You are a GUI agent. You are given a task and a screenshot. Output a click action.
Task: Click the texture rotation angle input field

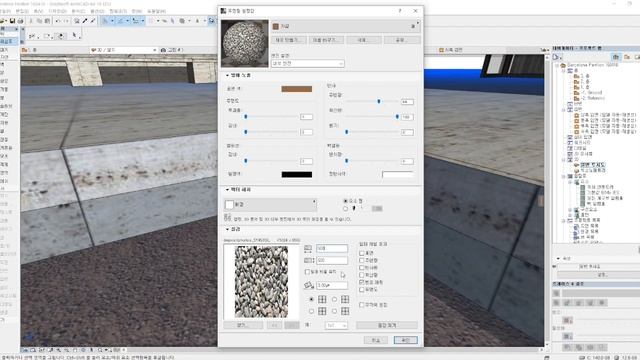[x=332, y=285]
